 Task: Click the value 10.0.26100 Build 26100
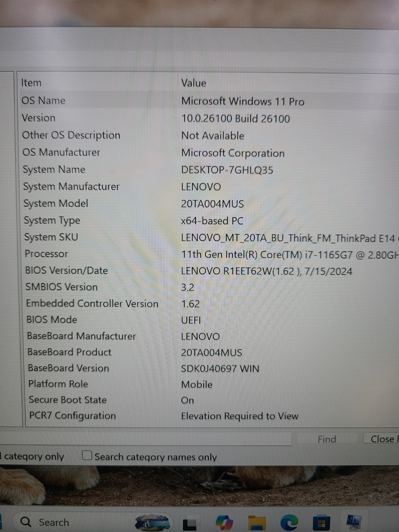(236, 119)
